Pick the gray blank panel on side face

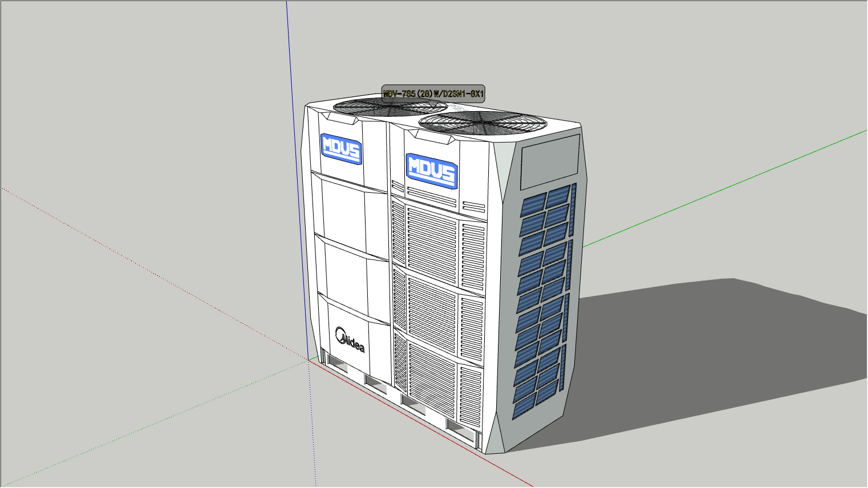coord(549,162)
